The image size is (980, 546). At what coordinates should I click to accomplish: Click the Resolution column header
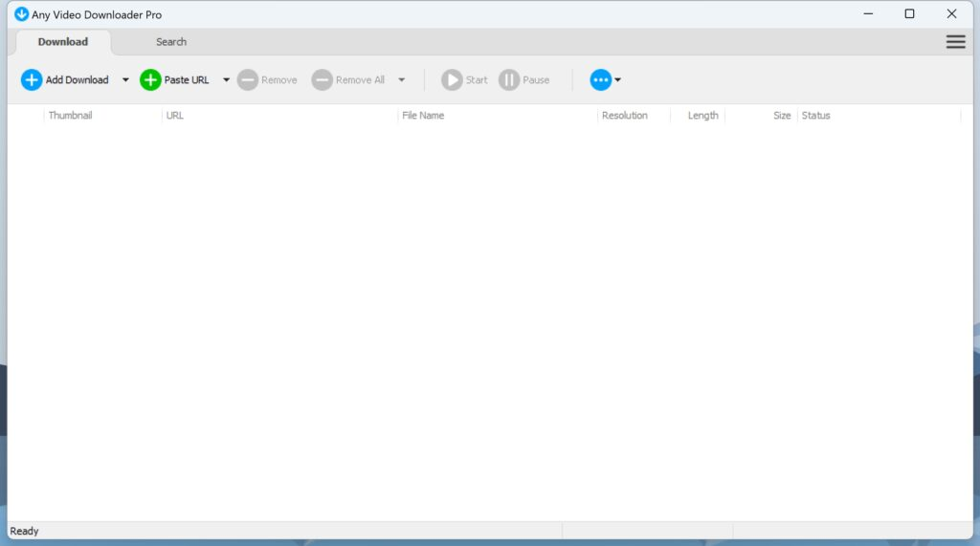click(625, 116)
